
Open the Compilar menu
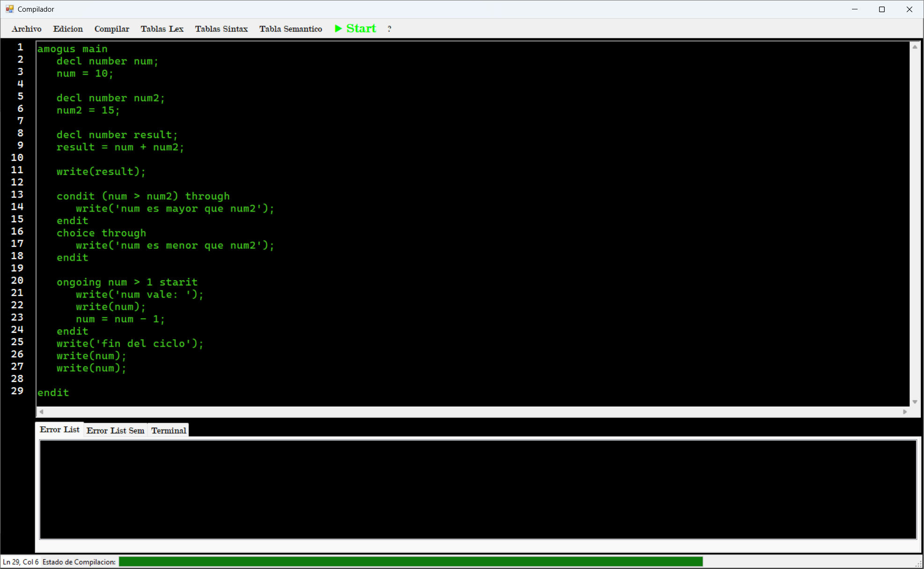[x=112, y=29]
